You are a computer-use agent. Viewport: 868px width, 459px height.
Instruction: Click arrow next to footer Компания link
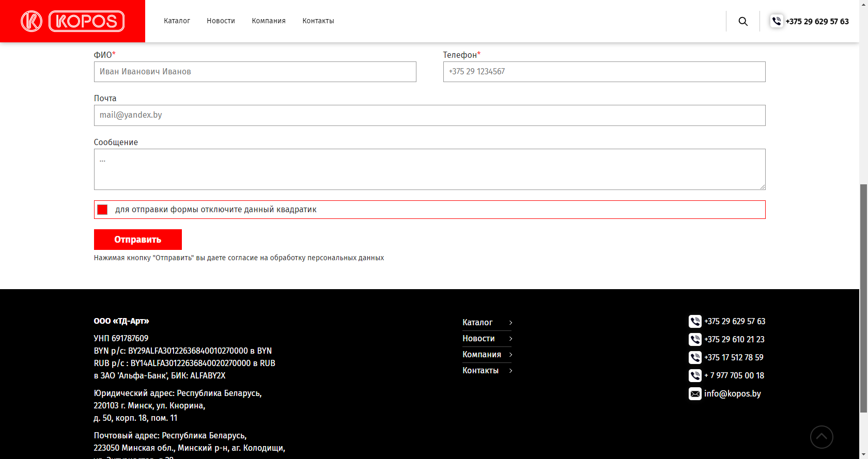pos(510,355)
